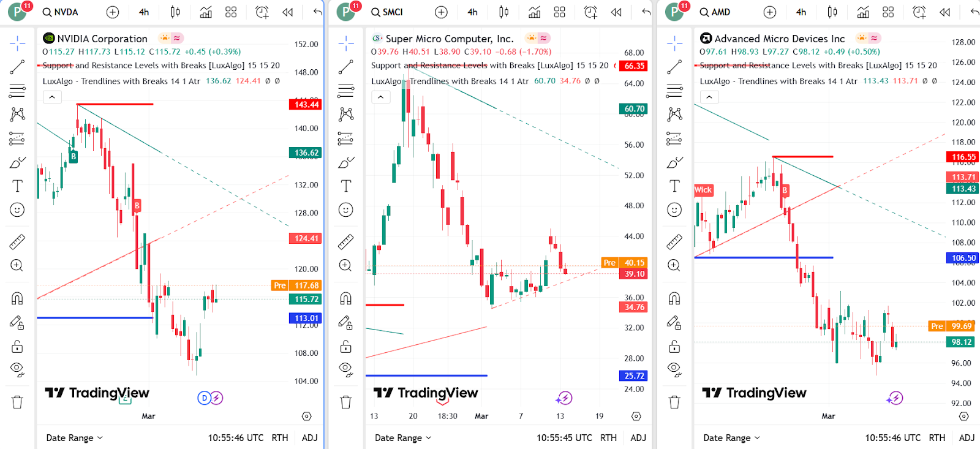Open SMCI time axis settings gear
980x449 pixels.
636,416
